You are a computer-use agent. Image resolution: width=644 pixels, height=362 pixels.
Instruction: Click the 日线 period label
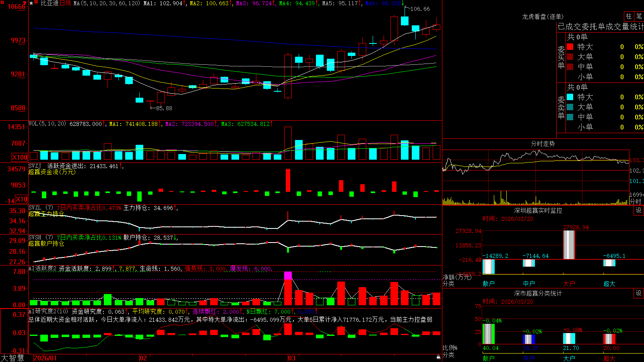click(65, 3)
